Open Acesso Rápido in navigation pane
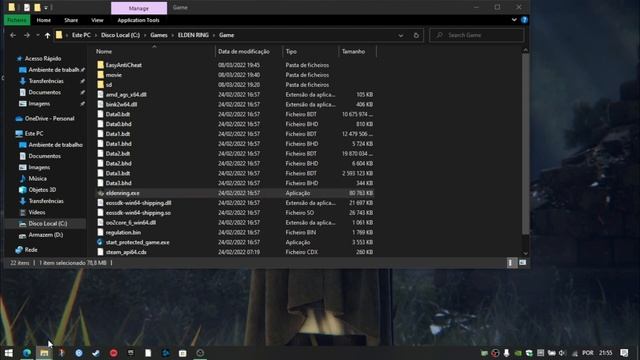640x360 pixels. 43,58
